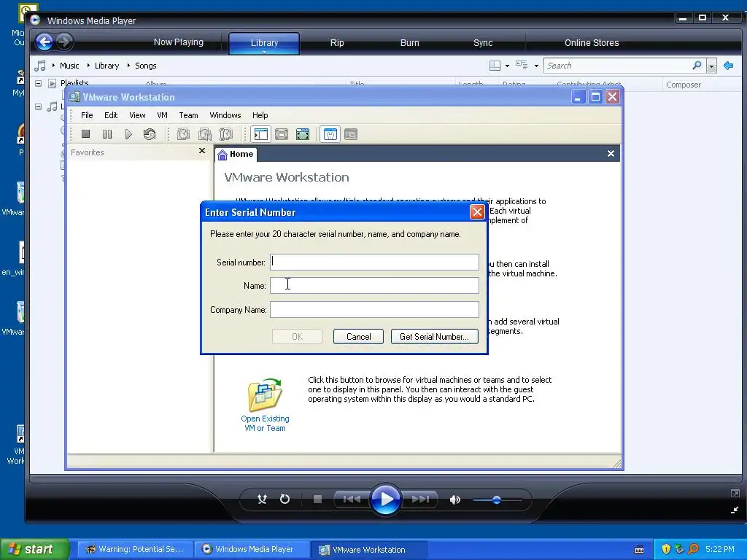Switch to Windows Media Player taskbar button

pyautogui.click(x=251, y=549)
